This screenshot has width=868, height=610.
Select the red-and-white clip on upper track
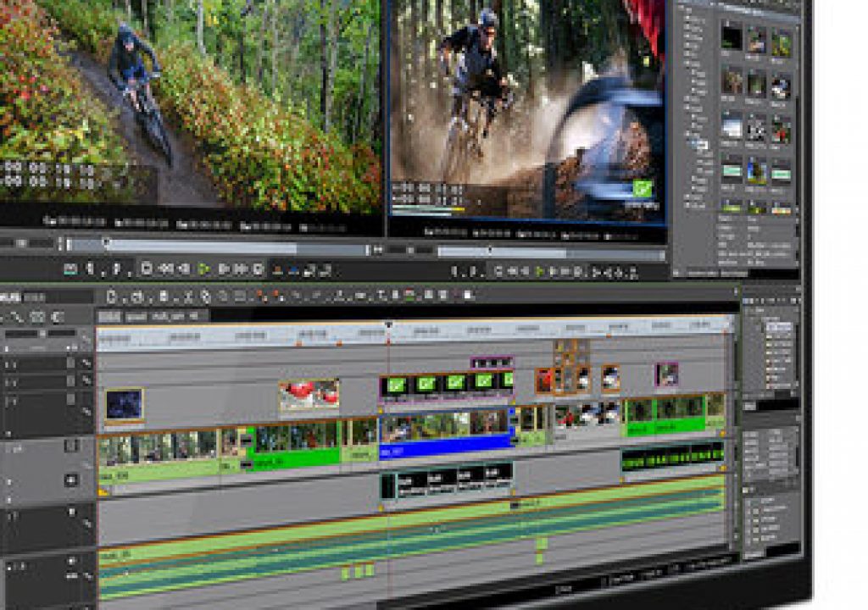(x=309, y=395)
